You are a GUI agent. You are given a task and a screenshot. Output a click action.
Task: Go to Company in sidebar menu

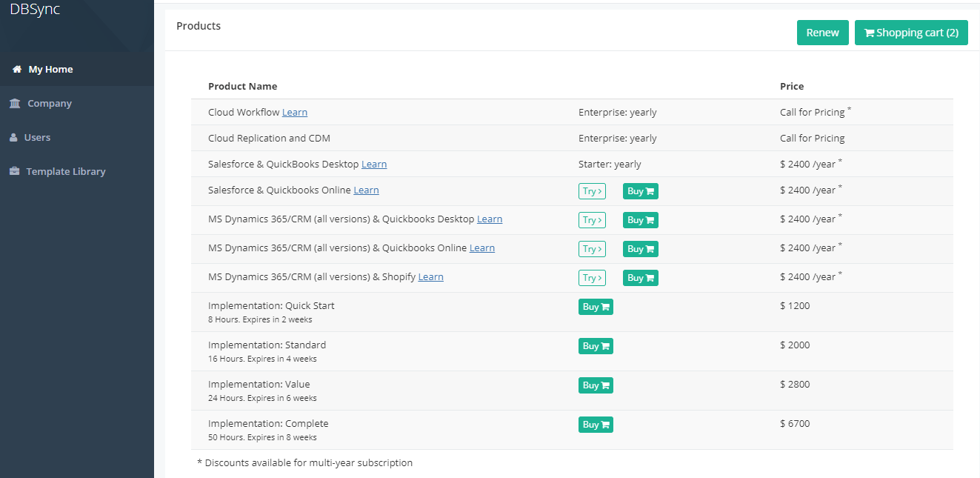point(50,104)
